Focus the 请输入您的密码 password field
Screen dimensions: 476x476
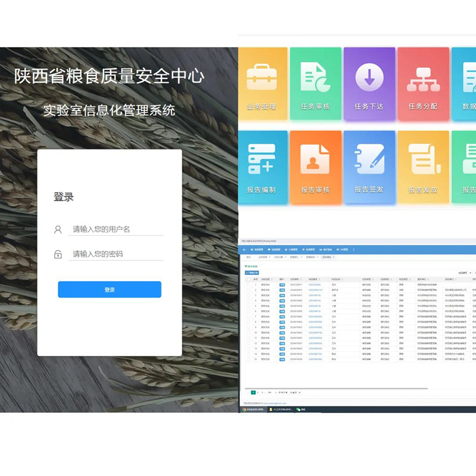pos(116,254)
